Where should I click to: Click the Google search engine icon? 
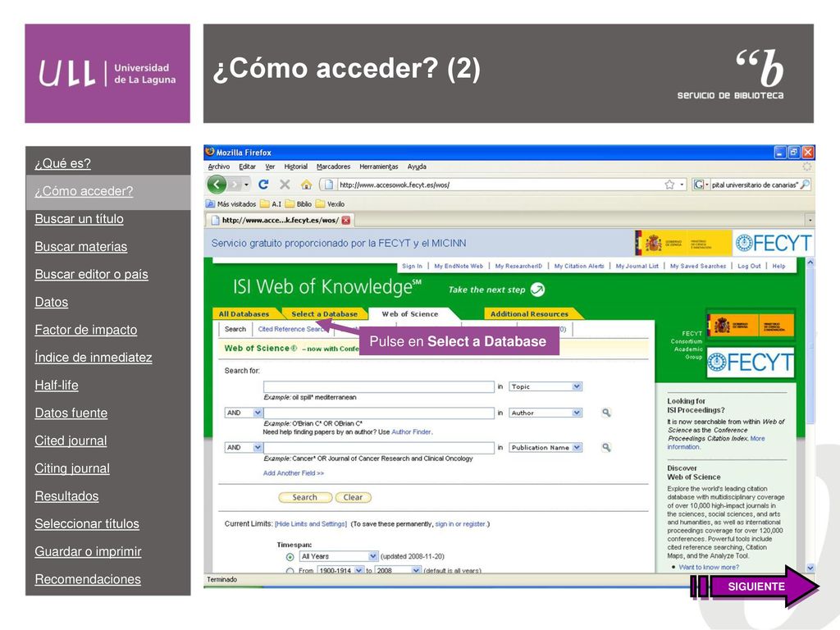click(698, 185)
